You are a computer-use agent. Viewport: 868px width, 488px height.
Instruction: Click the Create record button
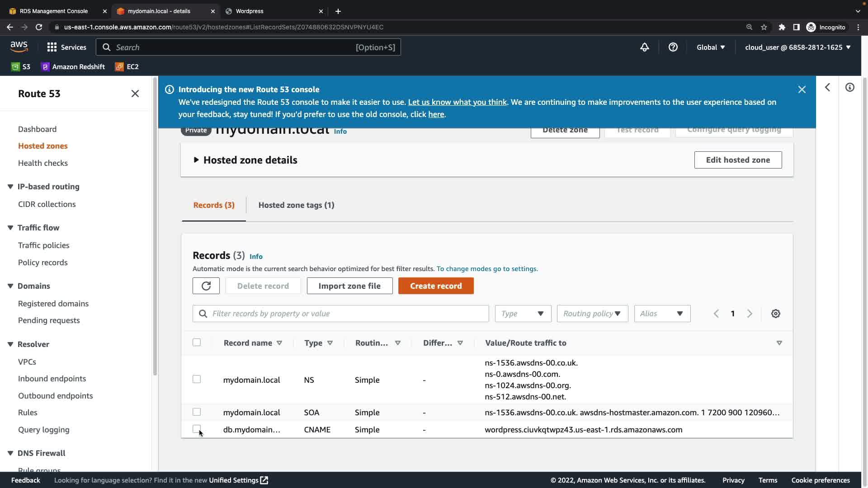tap(435, 286)
